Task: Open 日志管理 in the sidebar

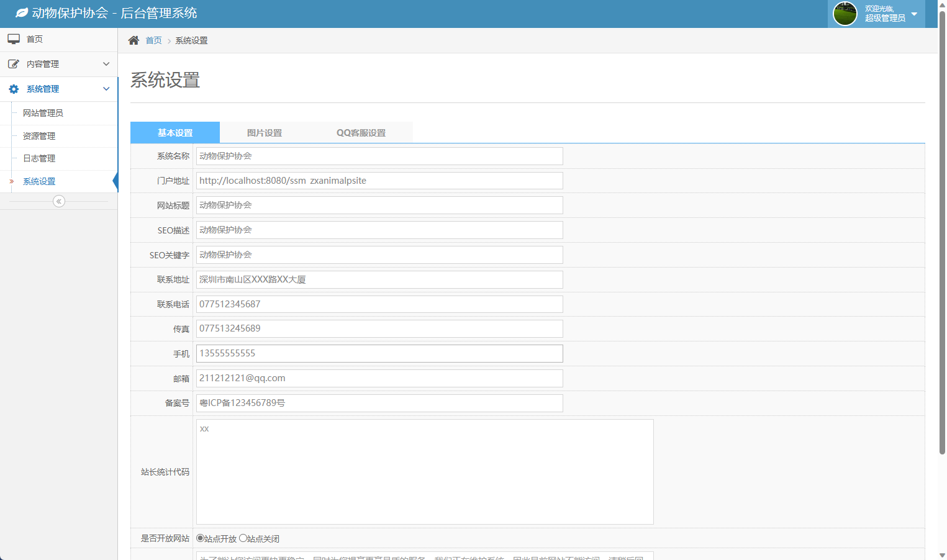Action: tap(39, 158)
